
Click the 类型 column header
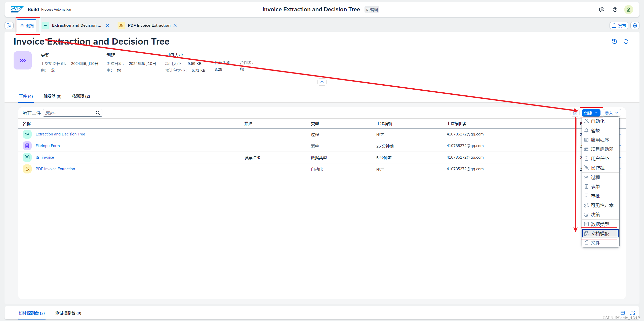(x=315, y=124)
